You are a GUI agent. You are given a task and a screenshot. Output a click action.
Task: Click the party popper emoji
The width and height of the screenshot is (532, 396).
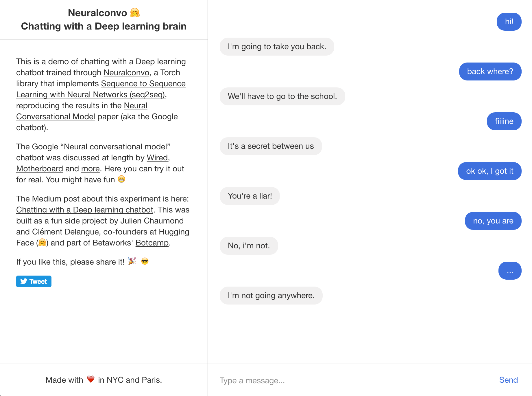point(132,261)
